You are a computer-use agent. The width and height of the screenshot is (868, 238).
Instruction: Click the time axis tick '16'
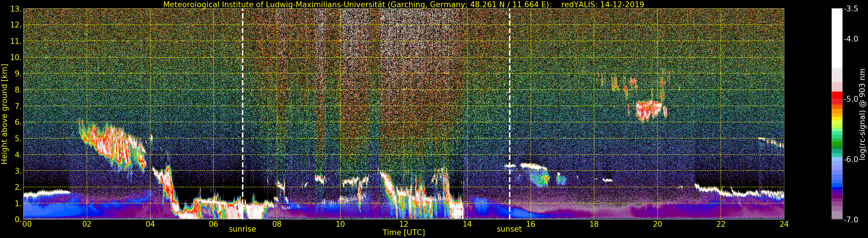pos(530,224)
